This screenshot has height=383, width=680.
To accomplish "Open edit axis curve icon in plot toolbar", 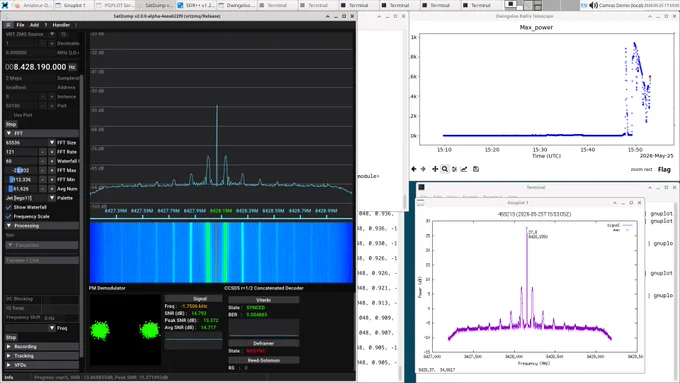I will 464,169.
